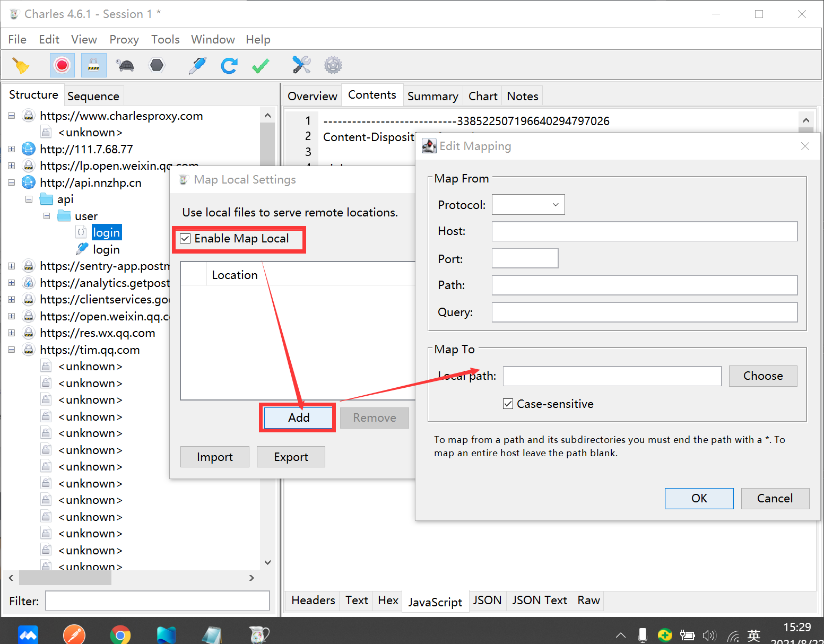Click the hexagon breakpoints icon
Viewport: 824px width, 644px height.
[x=157, y=65]
